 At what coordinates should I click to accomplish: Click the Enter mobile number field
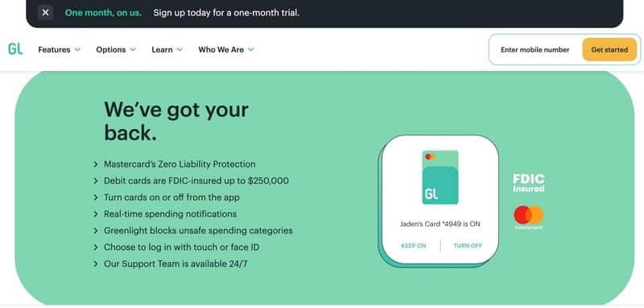tap(535, 50)
